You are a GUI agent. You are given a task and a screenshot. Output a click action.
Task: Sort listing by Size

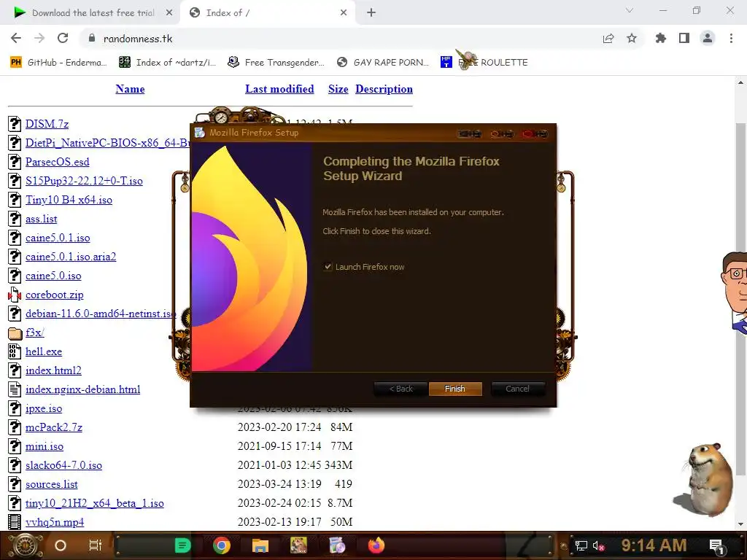pyautogui.click(x=338, y=89)
